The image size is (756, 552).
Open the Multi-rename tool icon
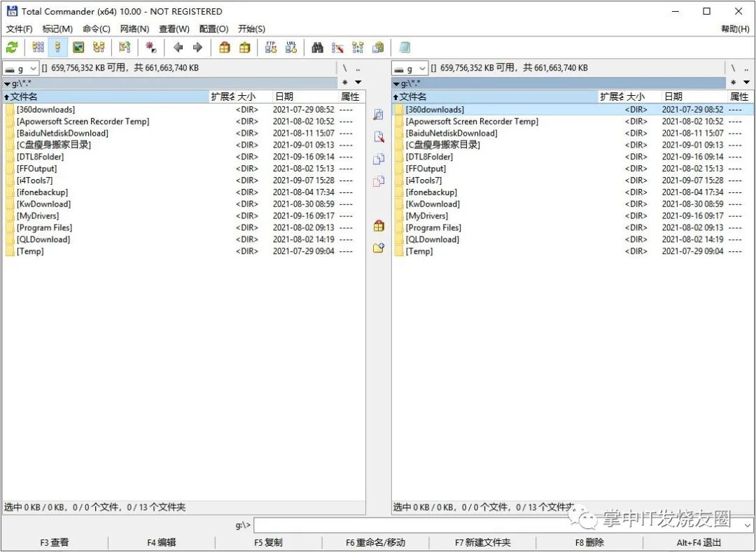coord(337,47)
